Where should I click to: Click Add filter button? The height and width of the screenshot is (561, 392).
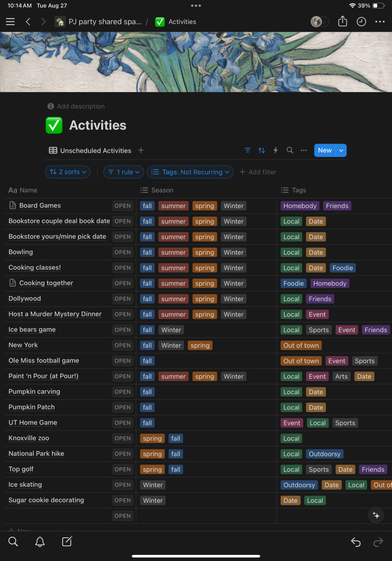coord(258,172)
